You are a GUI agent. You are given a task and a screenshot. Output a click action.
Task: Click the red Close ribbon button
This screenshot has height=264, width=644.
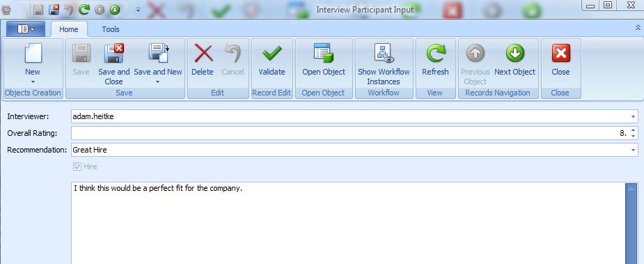point(560,60)
